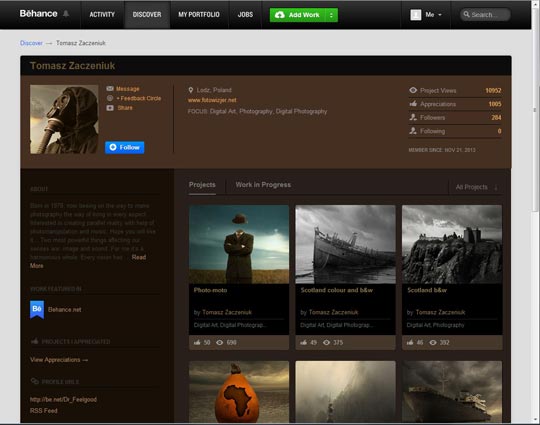Expand the All Projects filter dropdown

[477, 187]
